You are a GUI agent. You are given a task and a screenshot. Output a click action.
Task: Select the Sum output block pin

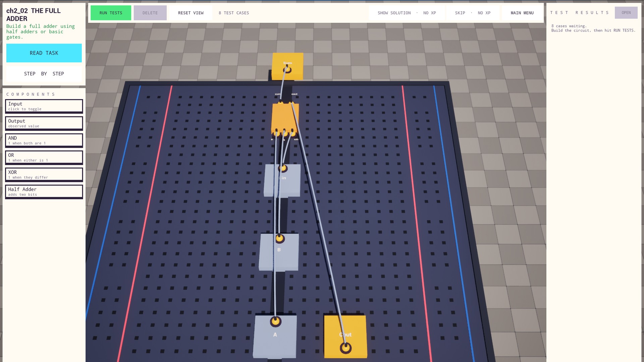[287, 70]
